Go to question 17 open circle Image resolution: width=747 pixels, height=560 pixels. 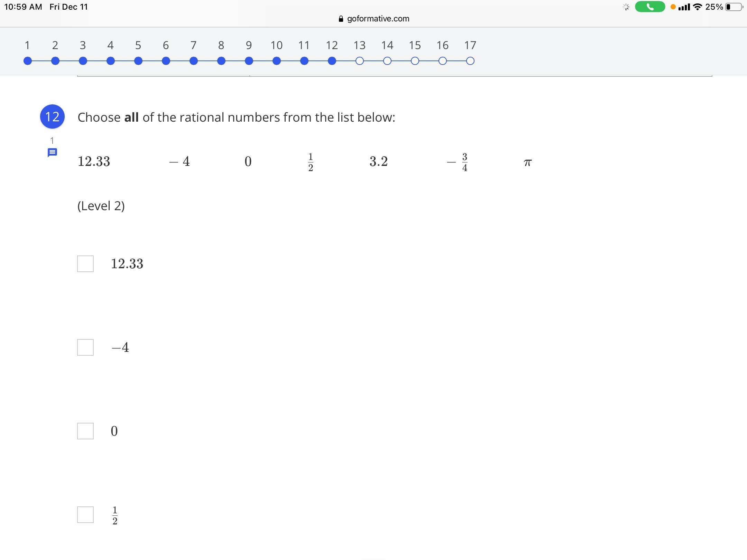[470, 61]
